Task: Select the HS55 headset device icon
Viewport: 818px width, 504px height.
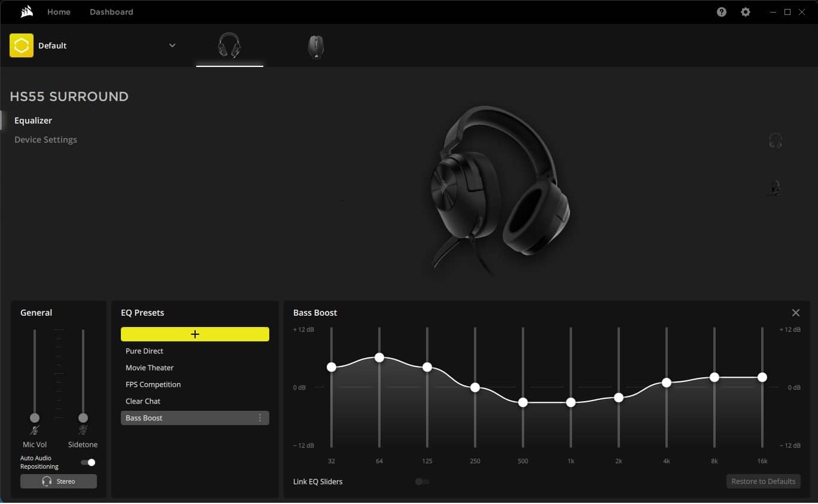Action: (229, 45)
